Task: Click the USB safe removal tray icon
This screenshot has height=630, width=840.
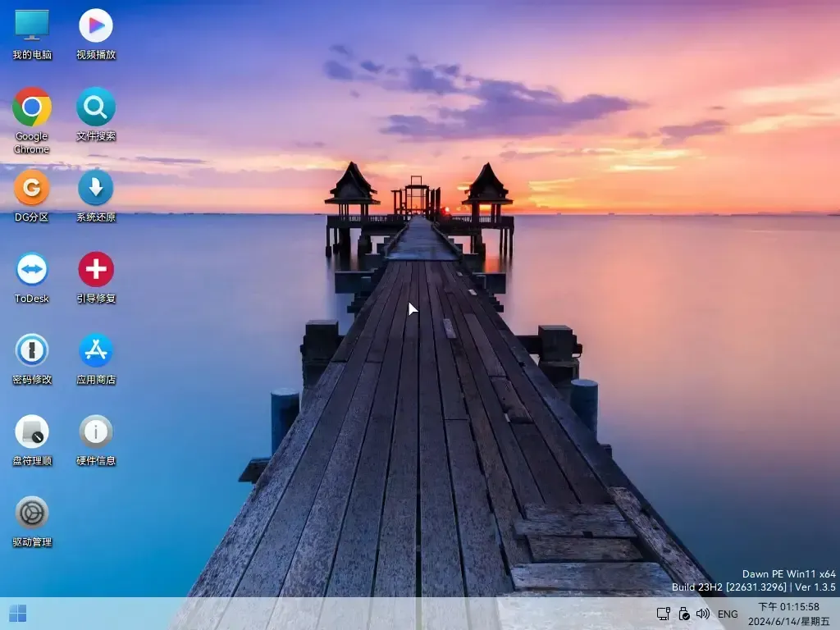Action: point(683,613)
